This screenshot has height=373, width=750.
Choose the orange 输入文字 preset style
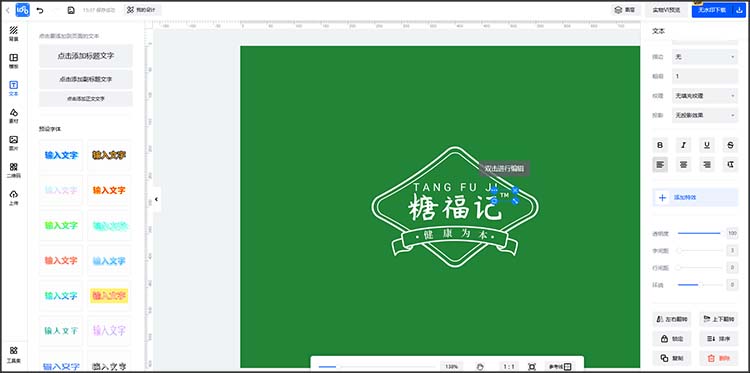(x=109, y=190)
